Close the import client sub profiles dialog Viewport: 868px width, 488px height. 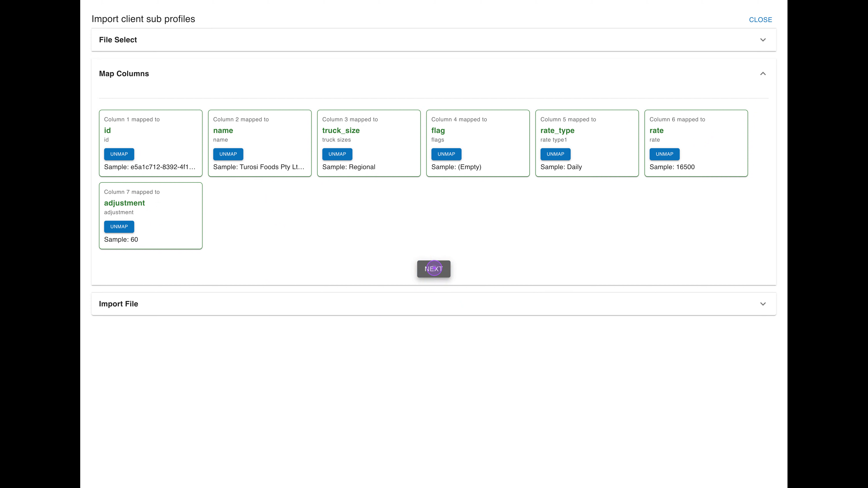760,20
